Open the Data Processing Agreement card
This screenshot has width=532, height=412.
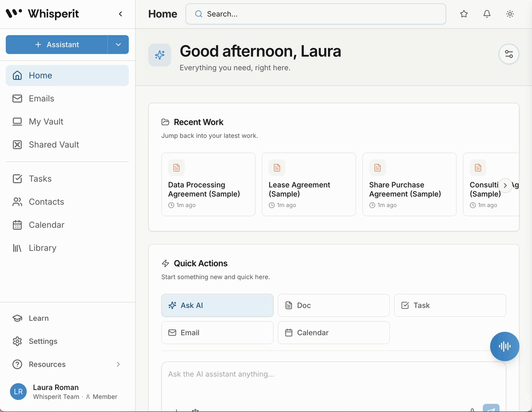point(208,185)
